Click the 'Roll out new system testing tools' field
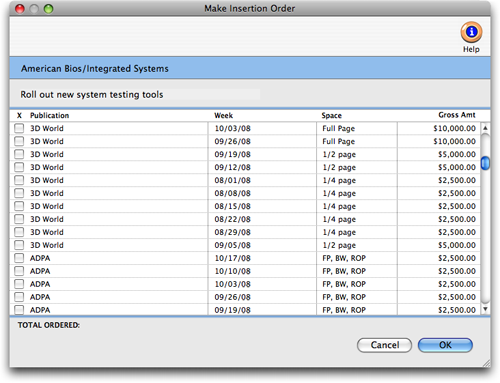 coord(140,95)
